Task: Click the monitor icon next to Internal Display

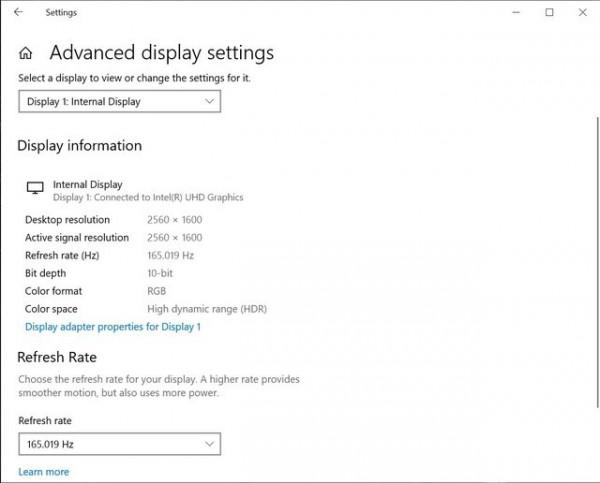Action: tap(35, 187)
